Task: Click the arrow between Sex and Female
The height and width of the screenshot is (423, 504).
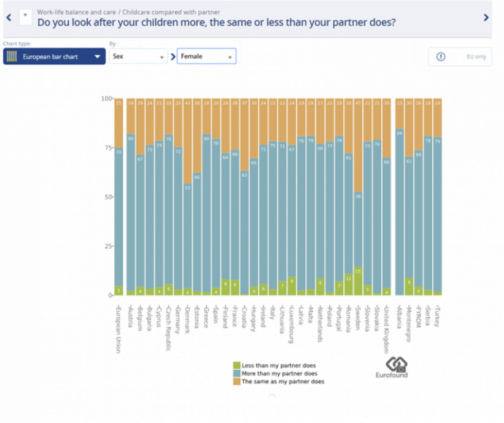Action: pos(172,57)
